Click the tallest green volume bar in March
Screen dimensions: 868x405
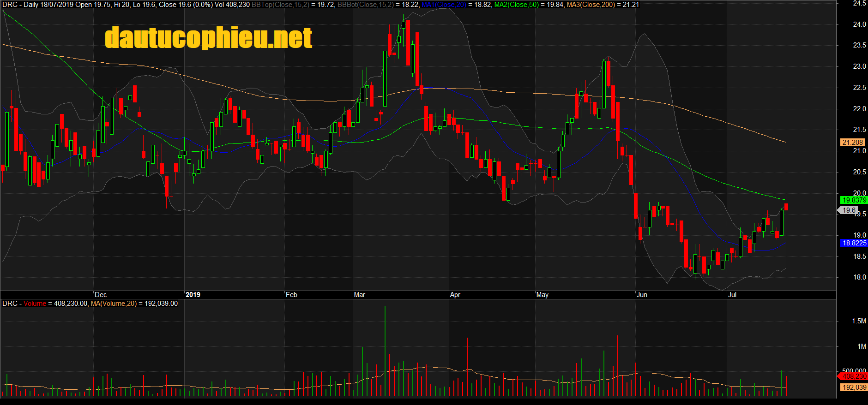(x=385, y=351)
